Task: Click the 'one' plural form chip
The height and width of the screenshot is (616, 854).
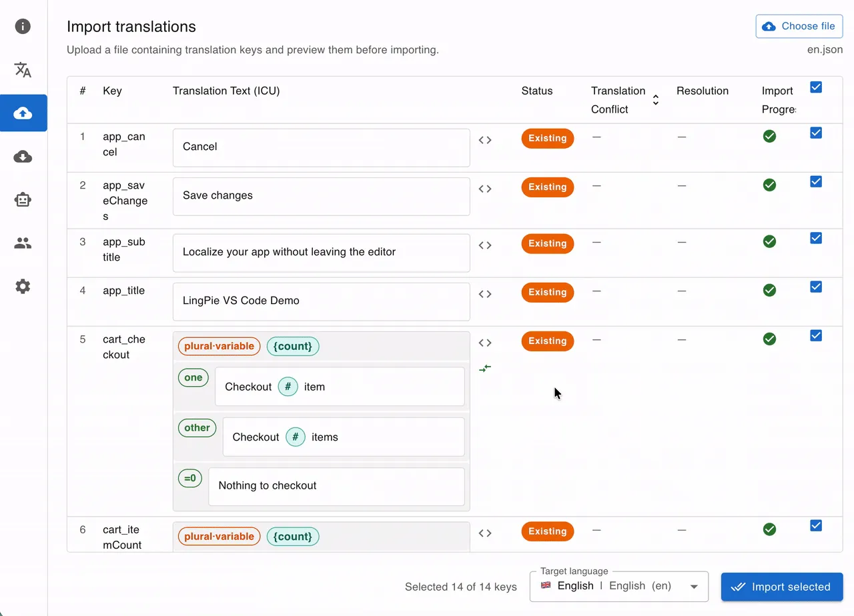Action: (x=193, y=377)
